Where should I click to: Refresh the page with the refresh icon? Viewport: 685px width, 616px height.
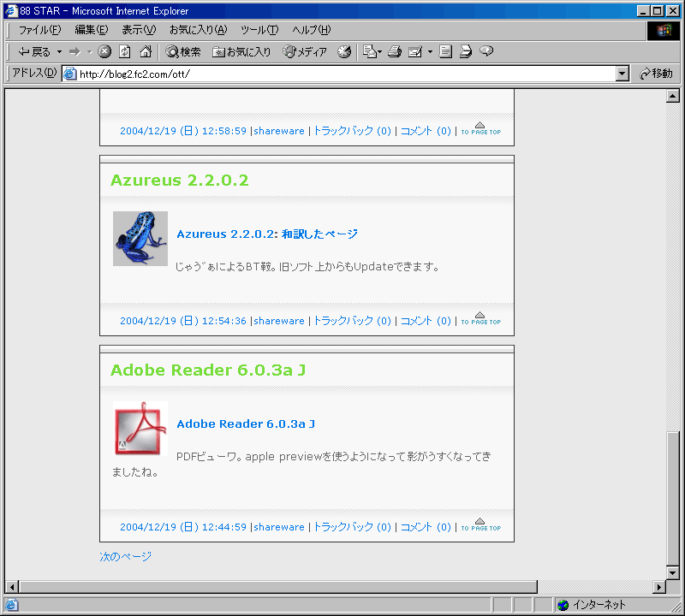click(x=125, y=52)
